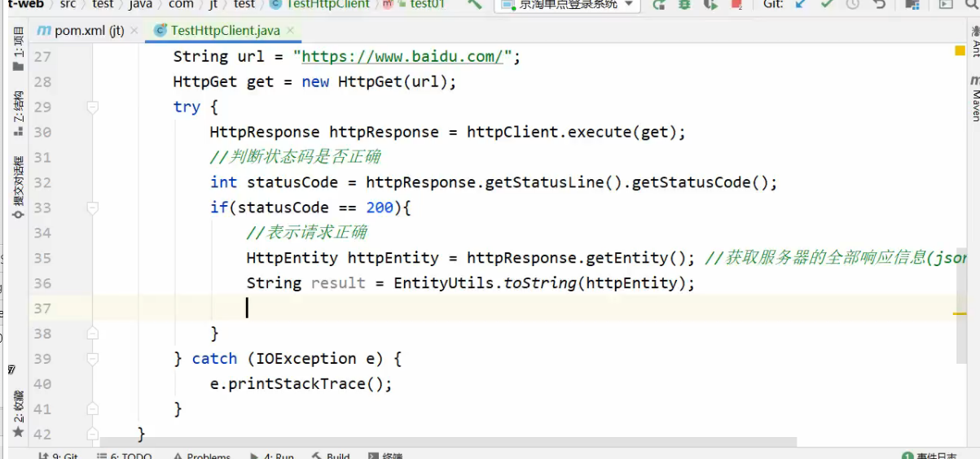The width and height of the screenshot is (980, 459).
Task: Click fold end marker at line 41
Action: click(x=92, y=409)
